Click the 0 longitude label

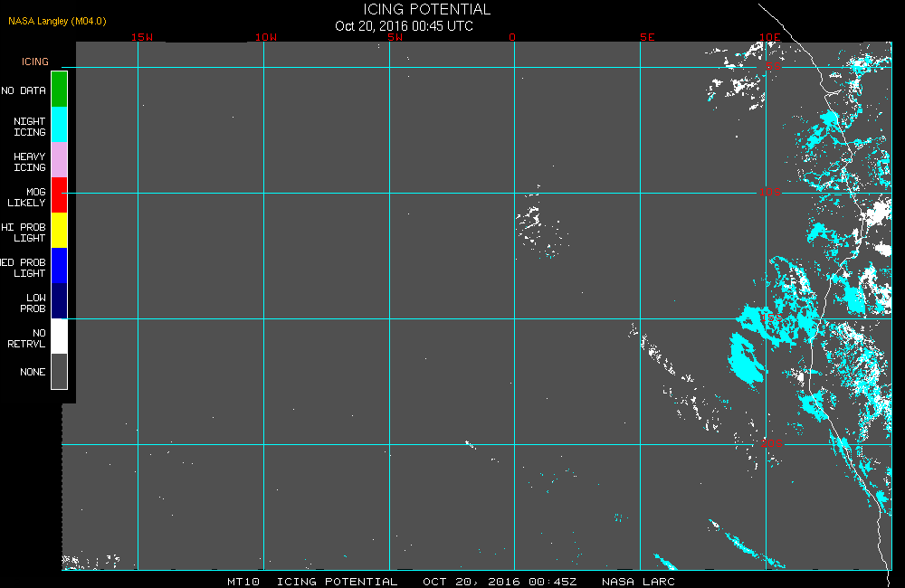tap(512, 37)
